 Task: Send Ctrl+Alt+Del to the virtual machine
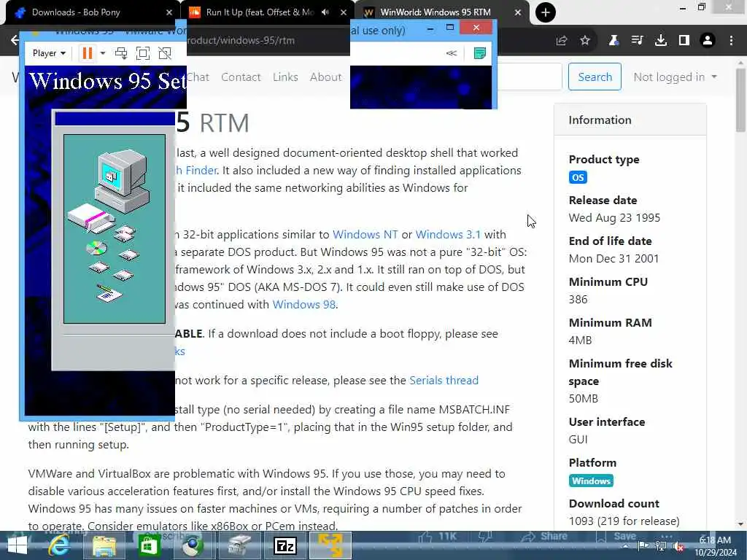click(121, 53)
